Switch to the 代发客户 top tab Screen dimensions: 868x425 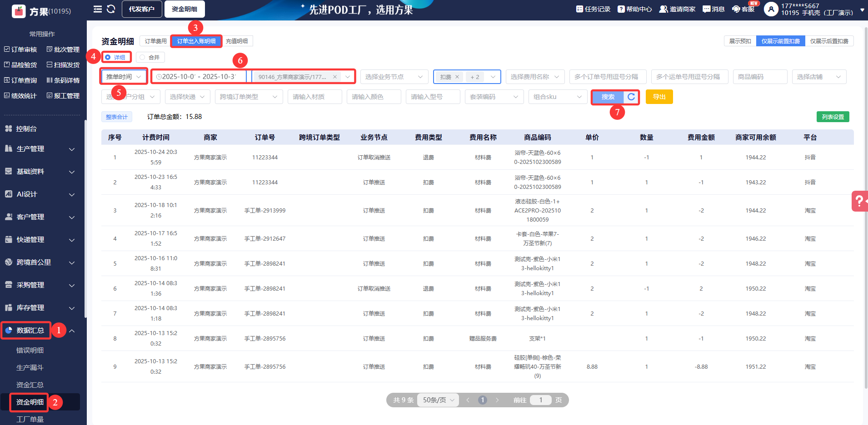(x=142, y=9)
